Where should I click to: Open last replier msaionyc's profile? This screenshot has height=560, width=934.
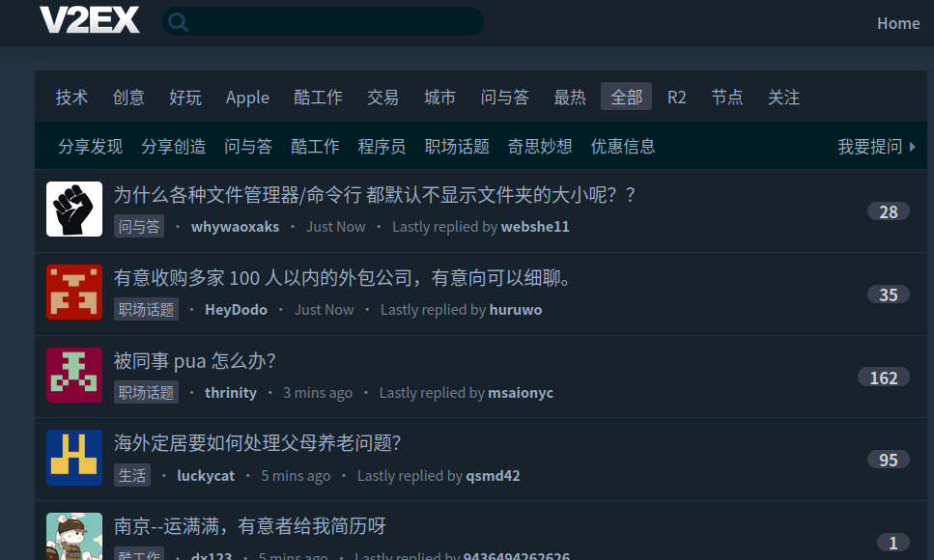point(521,393)
